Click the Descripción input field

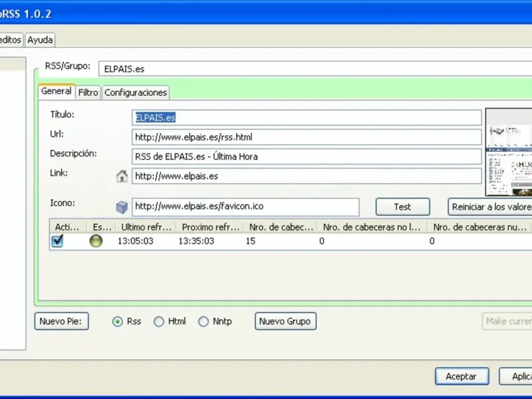tap(307, 156)
